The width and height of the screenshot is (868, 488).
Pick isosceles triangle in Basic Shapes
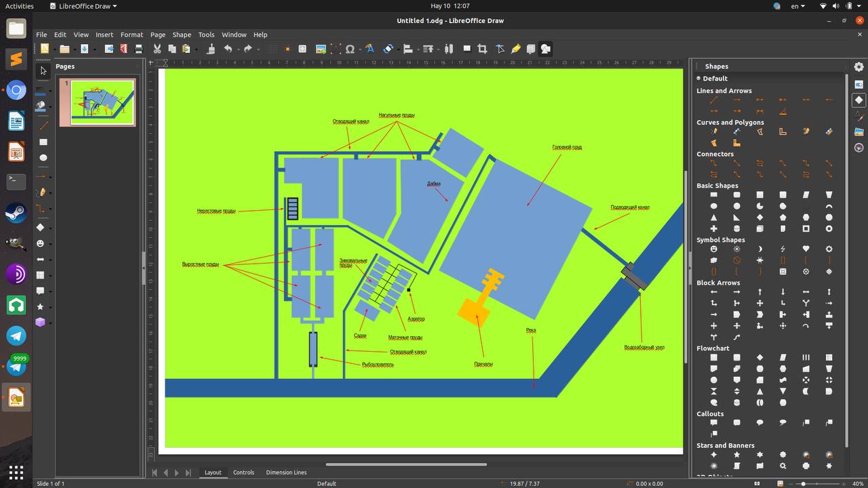coord(713,218)
